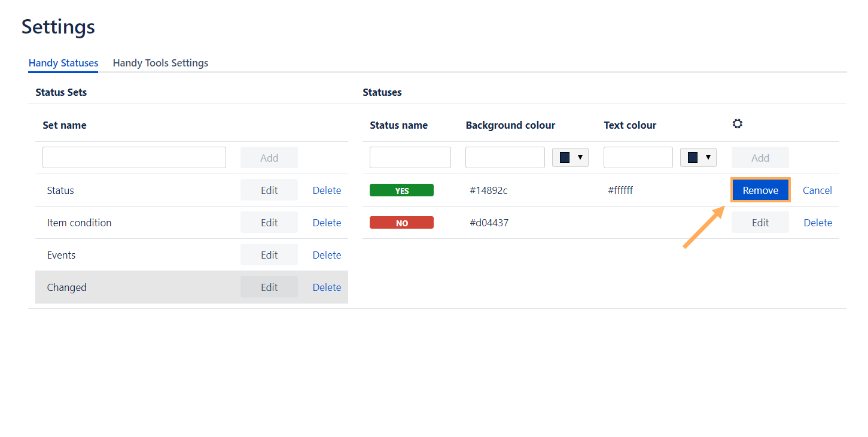Cancel the pending action on the YES status
Viewport: 868px width, 437px height.
point(817,190)
